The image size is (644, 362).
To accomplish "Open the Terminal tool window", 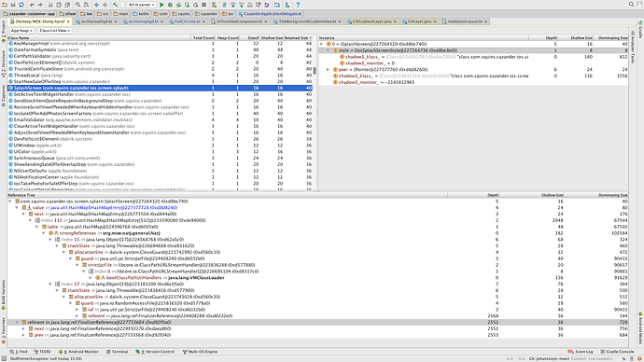I will pyautogui.click(x=117, y=352).
